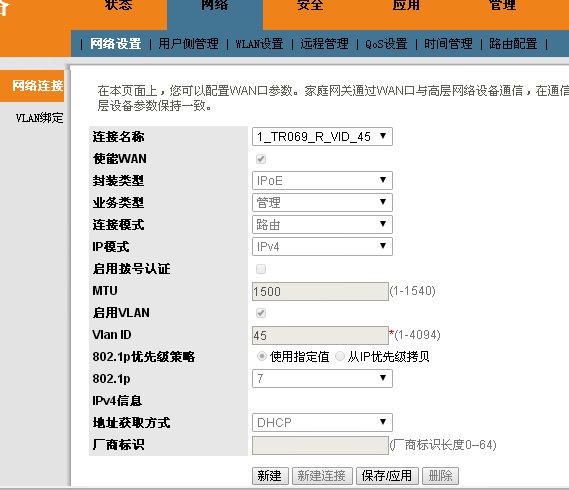Toggle the 启用VLAN checkbox

tap(261, 313)
